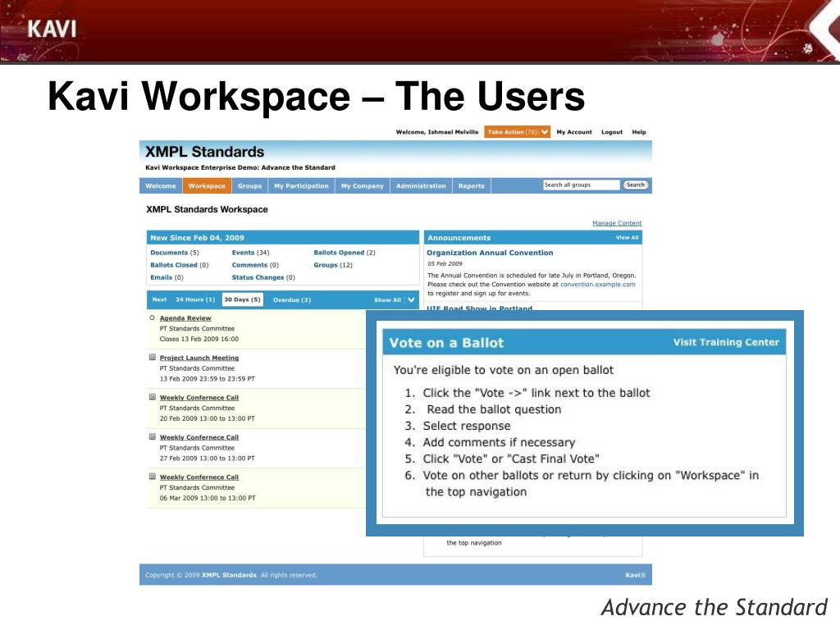Viewport: 840px width, 630px height.
Task: Click calendar icon for 06 Mar conference call
Action: (152, 477)
